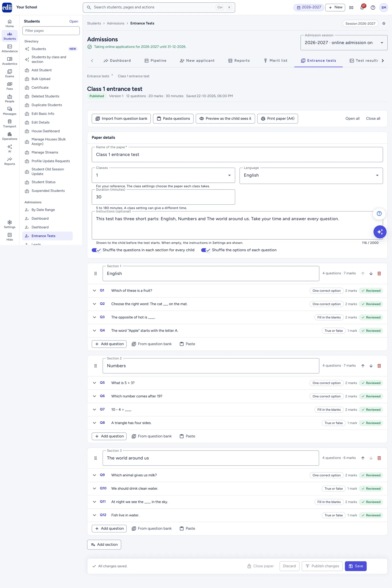Click the Duration (minutes) field
Image resolution: width=392 pixels, height=588 pixels.
(163, 197)
